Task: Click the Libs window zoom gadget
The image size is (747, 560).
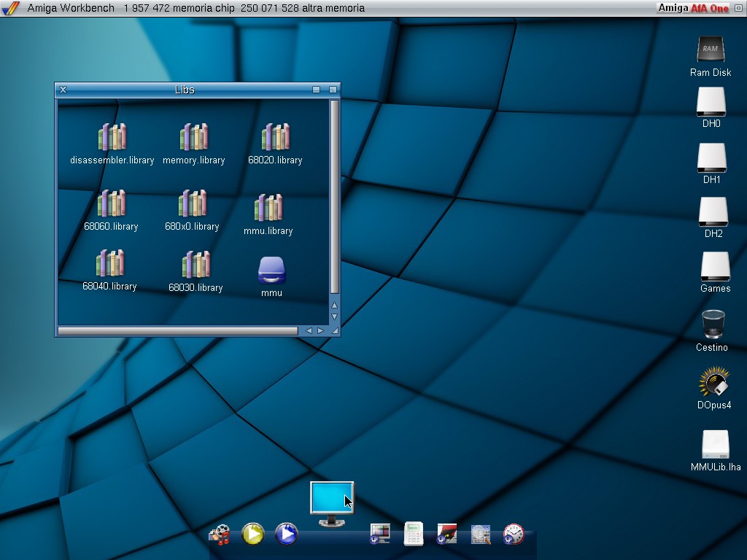Action: coord(316,90)
